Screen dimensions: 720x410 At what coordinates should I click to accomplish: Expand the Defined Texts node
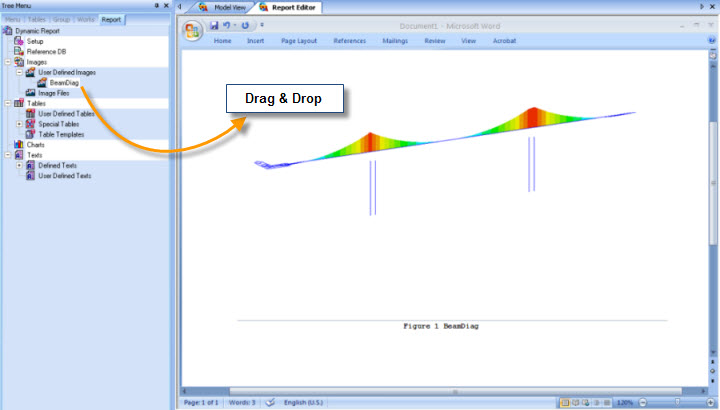point(19,165)
